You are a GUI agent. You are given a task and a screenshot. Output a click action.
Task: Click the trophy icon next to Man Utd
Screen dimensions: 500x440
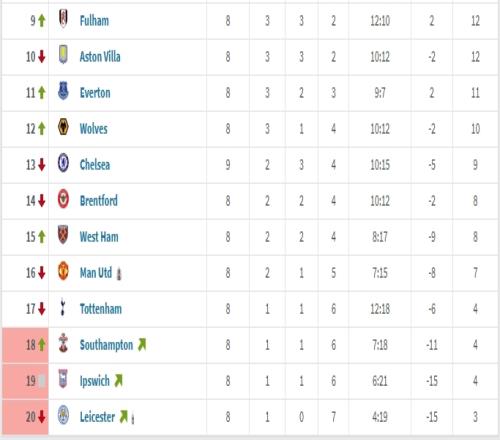pos(119,274)
